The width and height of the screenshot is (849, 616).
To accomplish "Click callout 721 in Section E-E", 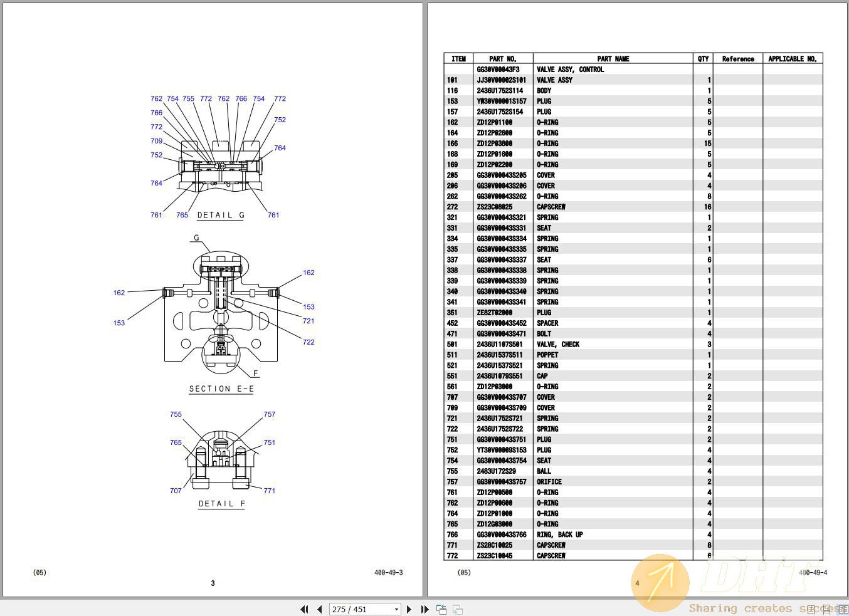I will coord(308,321).
